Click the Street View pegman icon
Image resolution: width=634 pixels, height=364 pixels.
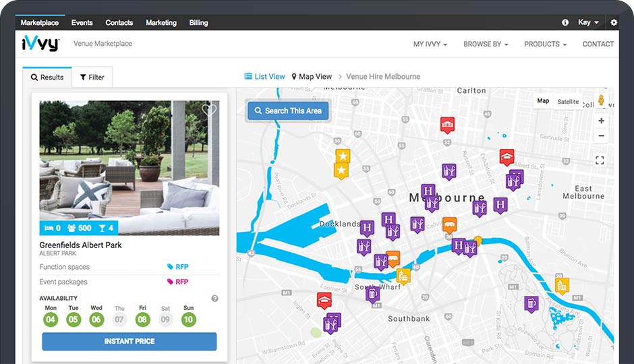[601, 100]
